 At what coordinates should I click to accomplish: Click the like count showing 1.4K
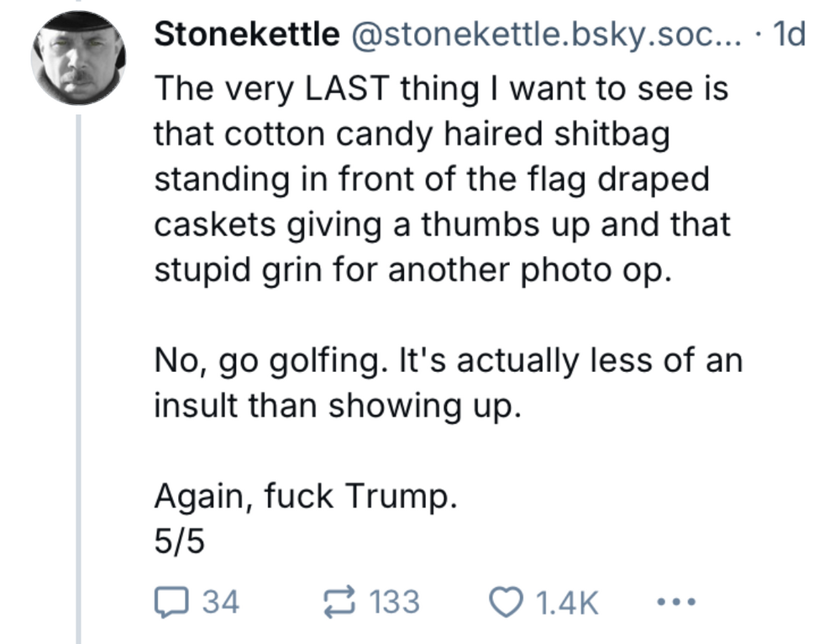click(x=567, y=602)
